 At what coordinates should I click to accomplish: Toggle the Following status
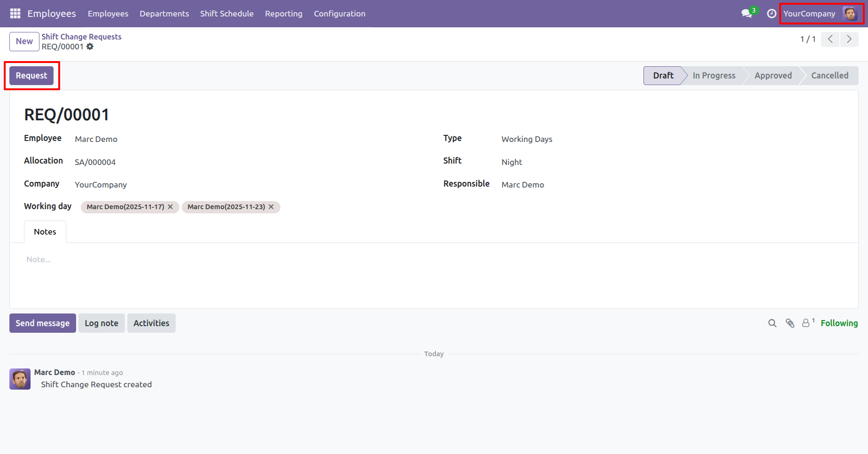pyautogui.click(x=839, y=323)
